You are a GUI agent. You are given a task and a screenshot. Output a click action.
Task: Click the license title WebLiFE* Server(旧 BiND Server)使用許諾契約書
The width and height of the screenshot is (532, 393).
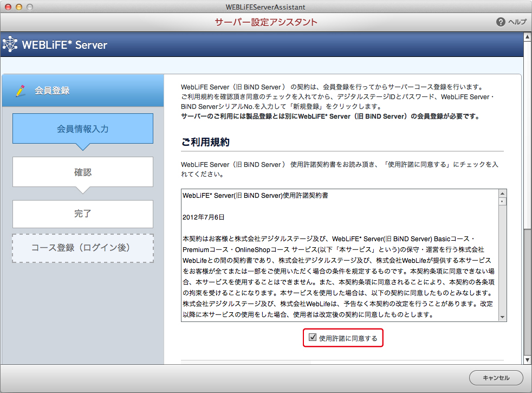point(255,196)
